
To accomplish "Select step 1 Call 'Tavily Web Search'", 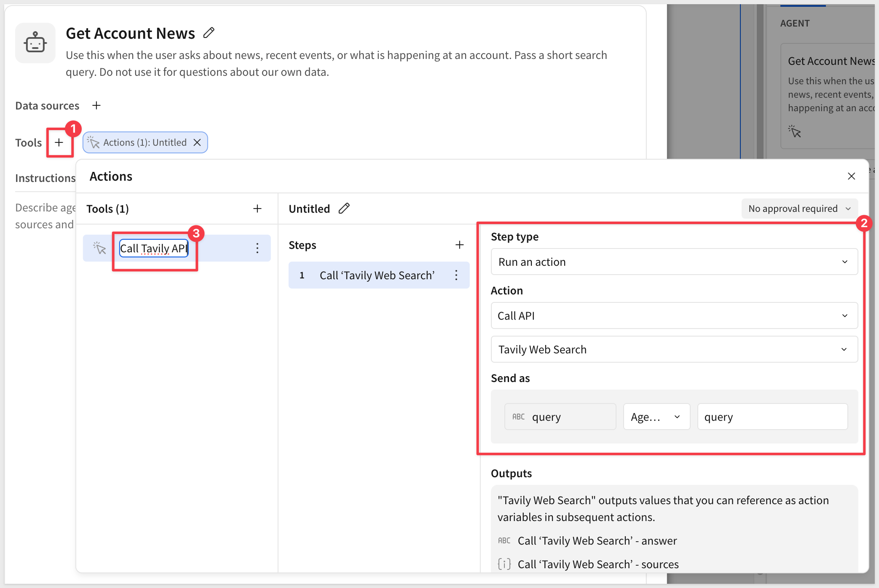I will pyautogui.click(x=379, y=275).
